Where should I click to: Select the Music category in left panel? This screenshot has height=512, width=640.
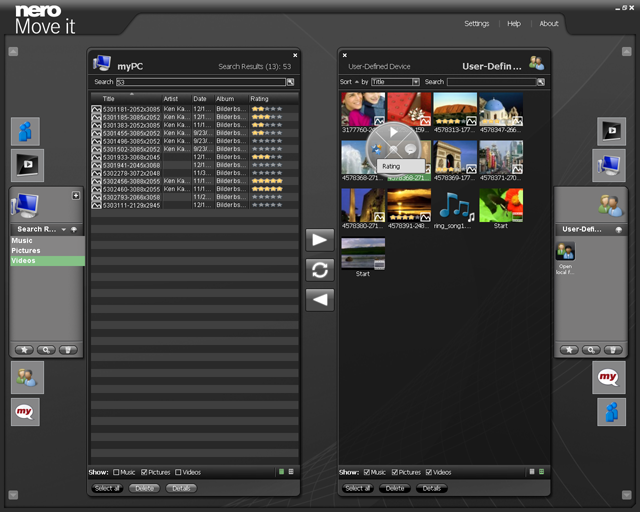tap(47, 241)
